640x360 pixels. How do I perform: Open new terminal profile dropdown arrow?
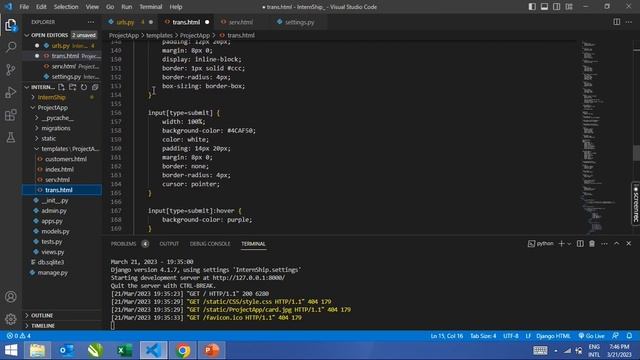coord(569,244)
